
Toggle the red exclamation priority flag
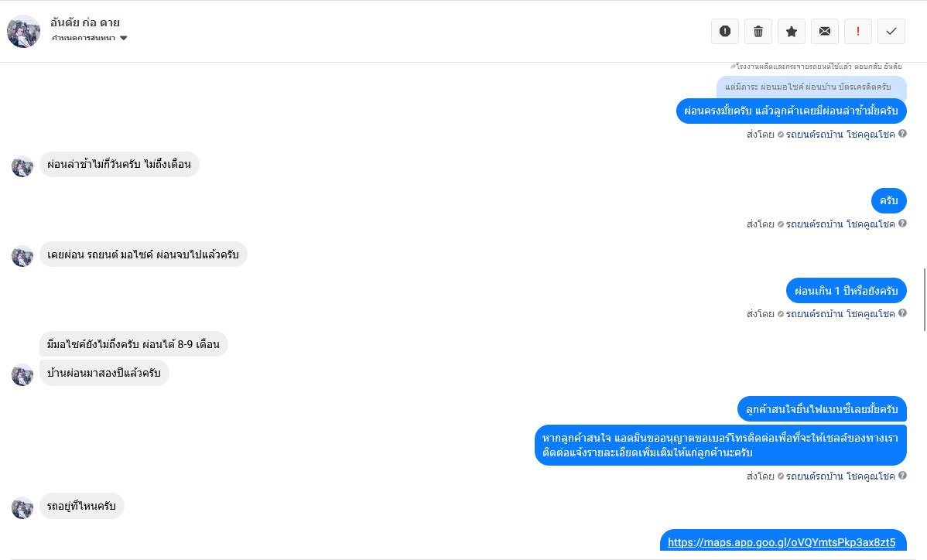(858, 31)
